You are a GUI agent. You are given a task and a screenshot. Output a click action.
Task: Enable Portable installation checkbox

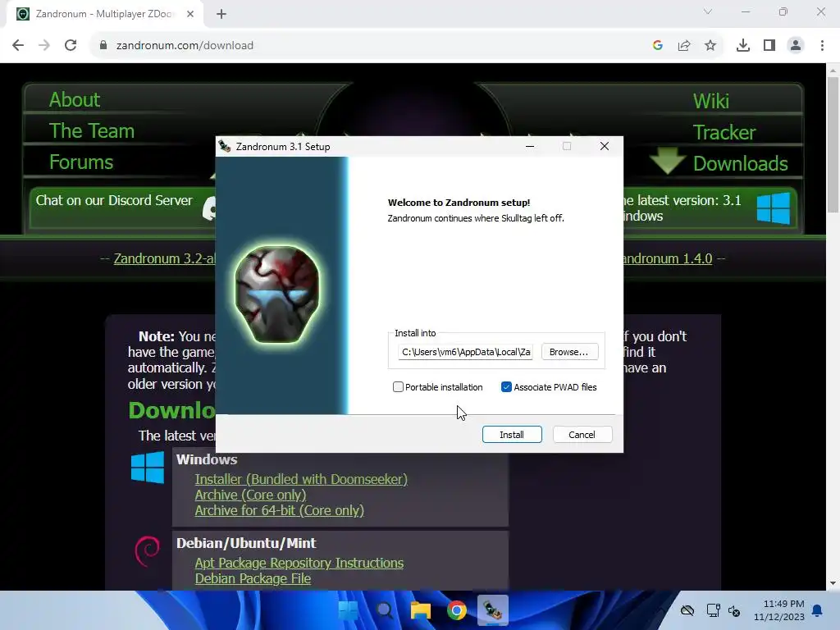(398, 387)
